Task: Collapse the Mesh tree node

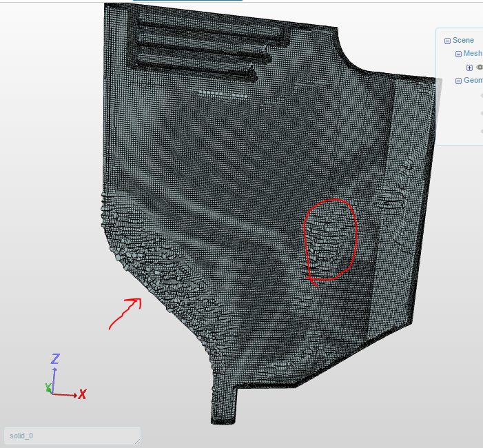Action: 458,54
